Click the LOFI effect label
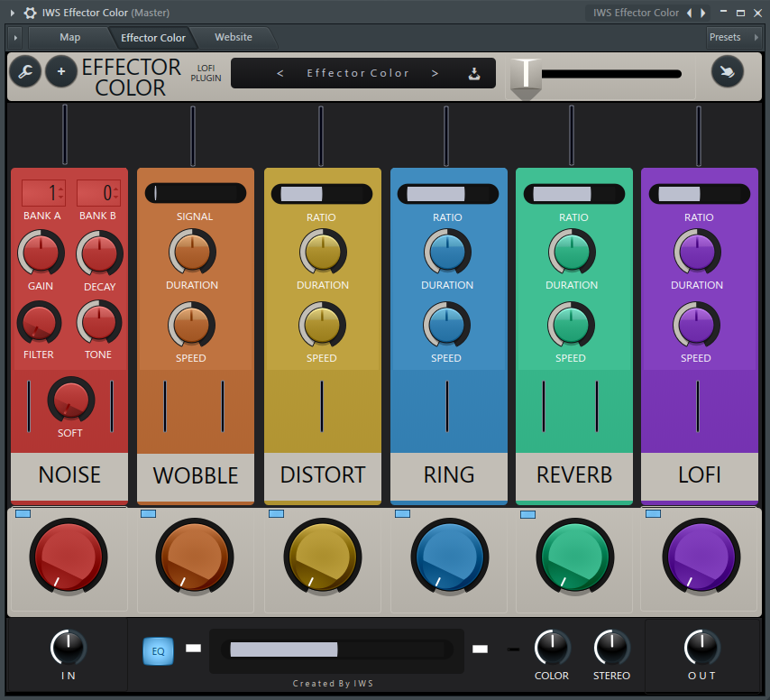 pos(700,475)
